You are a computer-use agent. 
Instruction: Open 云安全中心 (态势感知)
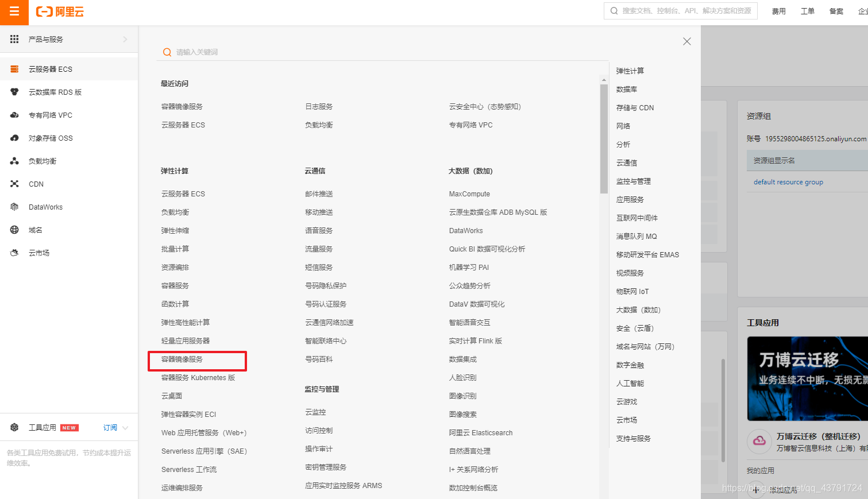485,107
